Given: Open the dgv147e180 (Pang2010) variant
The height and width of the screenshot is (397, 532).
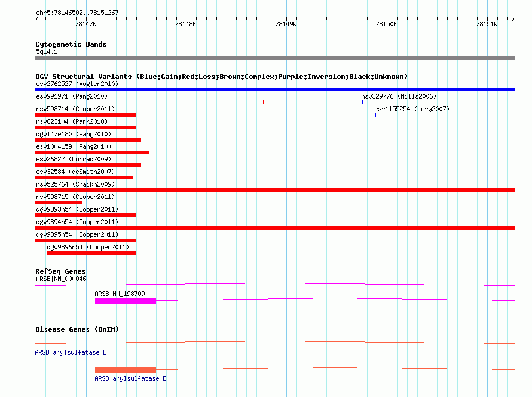Looking at the screenshot, I should click(74, 134).
